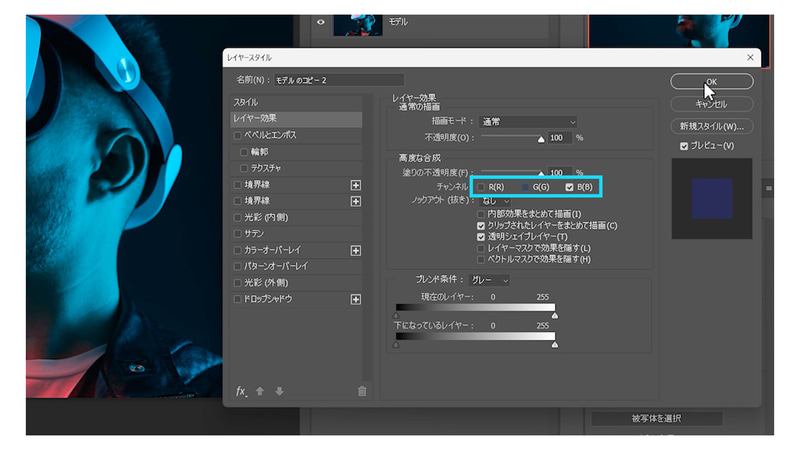Enable the パターンオーバーレイ checkbox

pos(237,266)
